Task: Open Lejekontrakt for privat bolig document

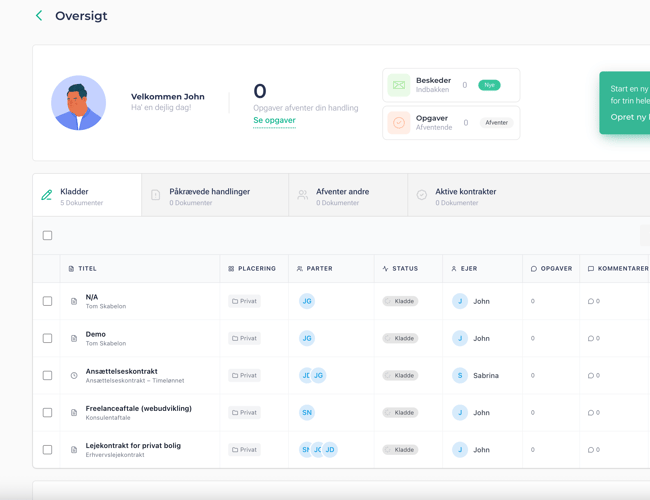Action: point(133,445)
